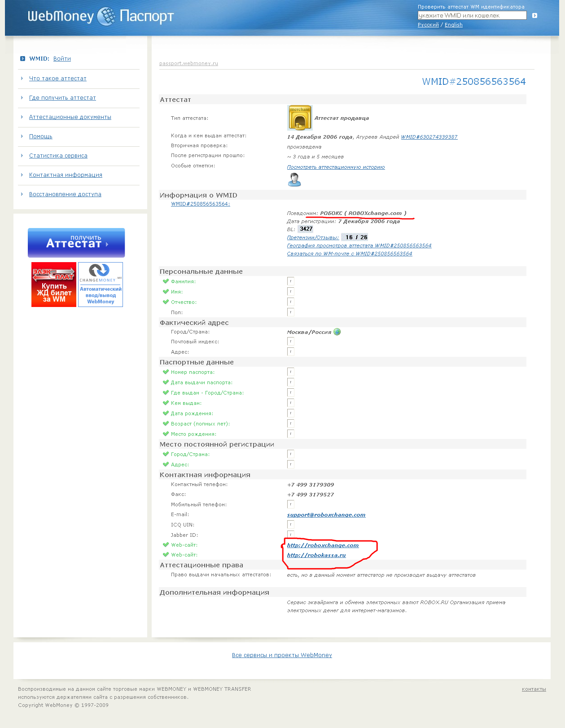Screen dimensions: 565x728
Task: Click the hidden-data icon for ICQ UIN
Action: coord(291,525)
